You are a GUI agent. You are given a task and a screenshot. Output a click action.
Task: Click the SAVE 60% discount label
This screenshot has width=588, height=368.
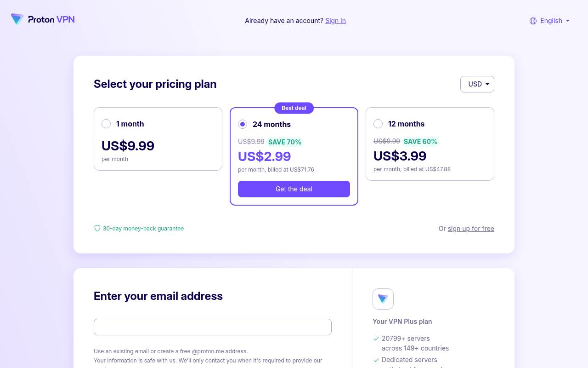pyautogui.click(x=420, y=142)
